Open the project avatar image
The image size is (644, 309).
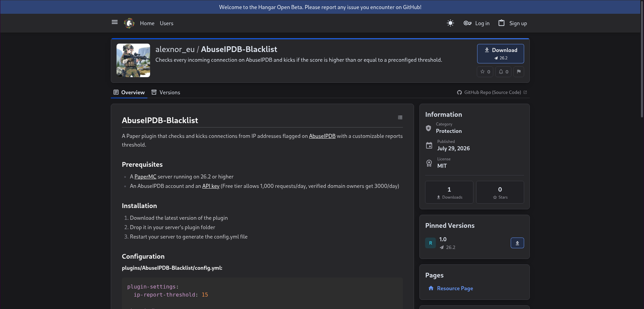(x=133, y=60)
